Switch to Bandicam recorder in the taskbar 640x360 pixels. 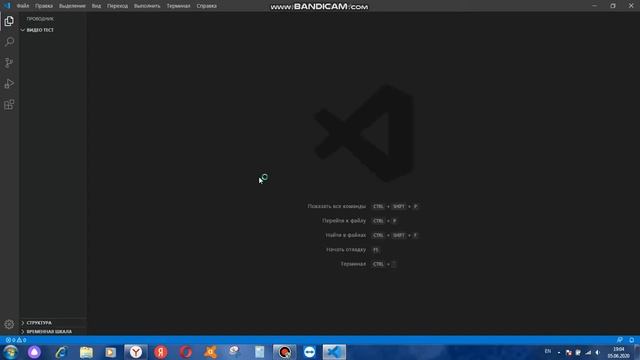(x=284, y=352)
